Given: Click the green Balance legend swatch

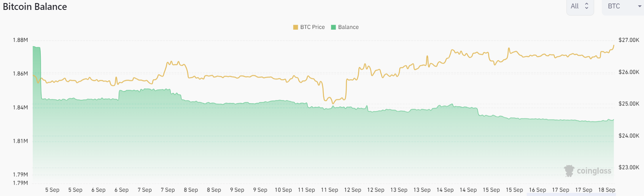Looking at the screenshot, I should coord(334,27).
